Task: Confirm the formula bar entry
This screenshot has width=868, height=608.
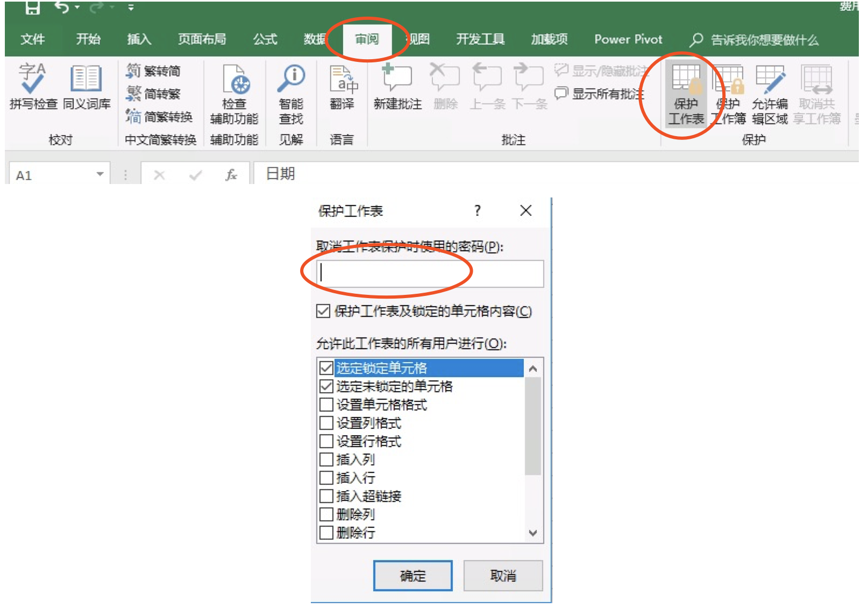Action: click(x=196, y=175)
